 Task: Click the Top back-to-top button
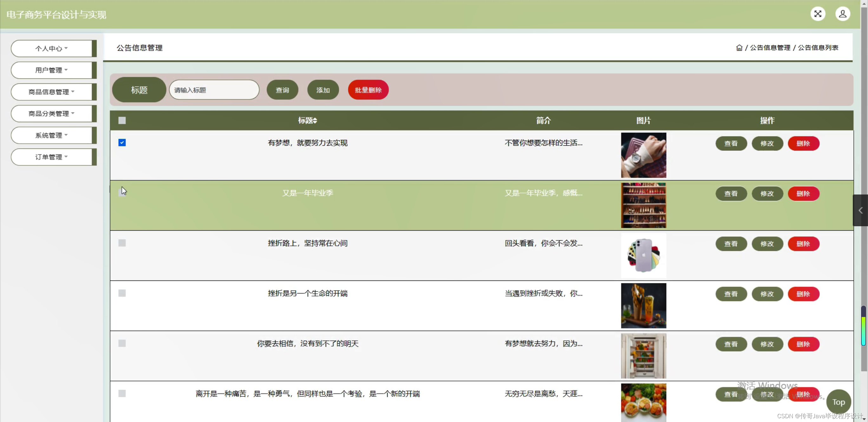(839, 402)
